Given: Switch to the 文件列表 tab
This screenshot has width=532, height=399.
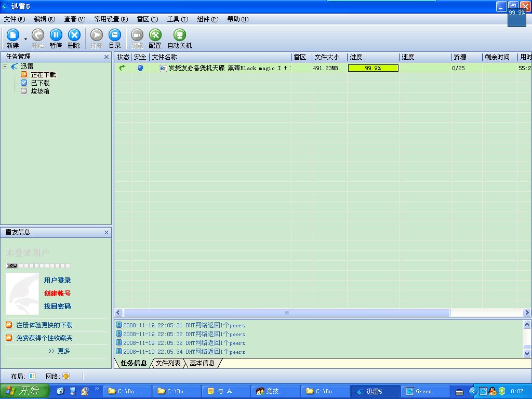Looking at the screenshot, I should click(168, 363).
